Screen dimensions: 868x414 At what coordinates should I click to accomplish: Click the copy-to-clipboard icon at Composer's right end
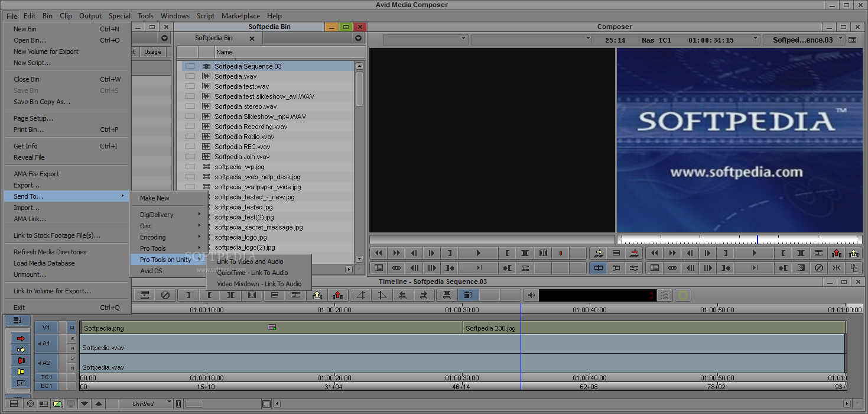point(853,268)
